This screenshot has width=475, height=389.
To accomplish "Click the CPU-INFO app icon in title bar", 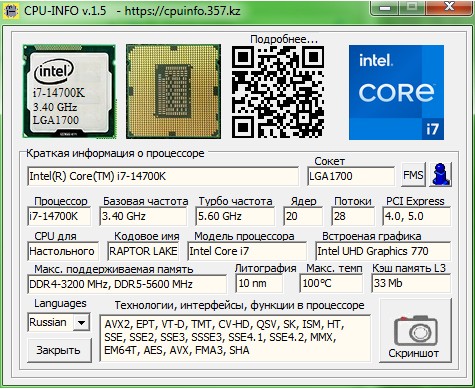I will 11,11.
